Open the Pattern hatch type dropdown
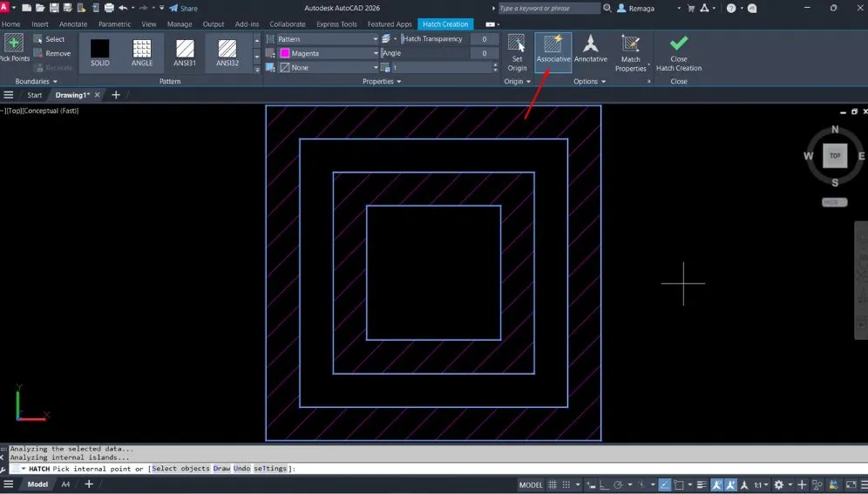This screenshot has width=868, height=494. click(375, 39)
